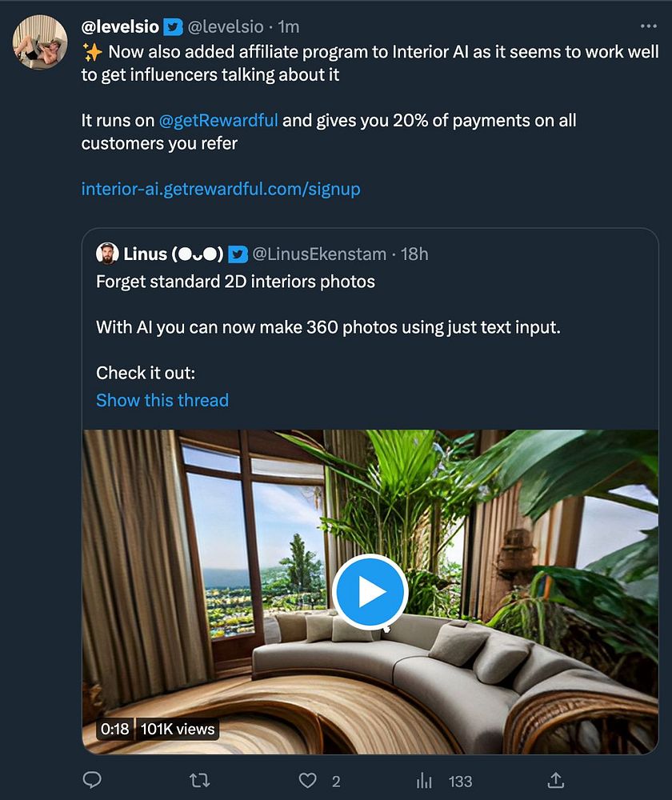Click the 133 views count
Image resolution: width=672 pixels, height=800 pixels.
tap(460, 781)
